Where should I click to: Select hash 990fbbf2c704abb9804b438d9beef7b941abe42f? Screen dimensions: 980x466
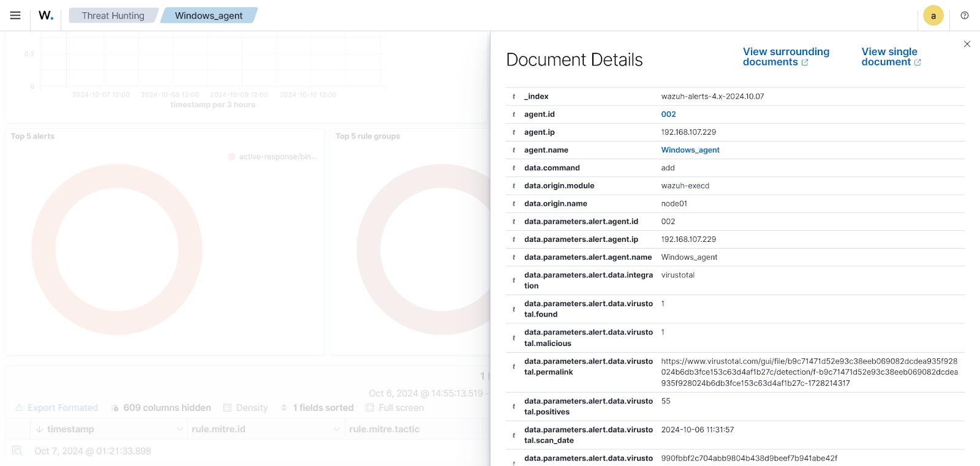(x=749, y=459)
